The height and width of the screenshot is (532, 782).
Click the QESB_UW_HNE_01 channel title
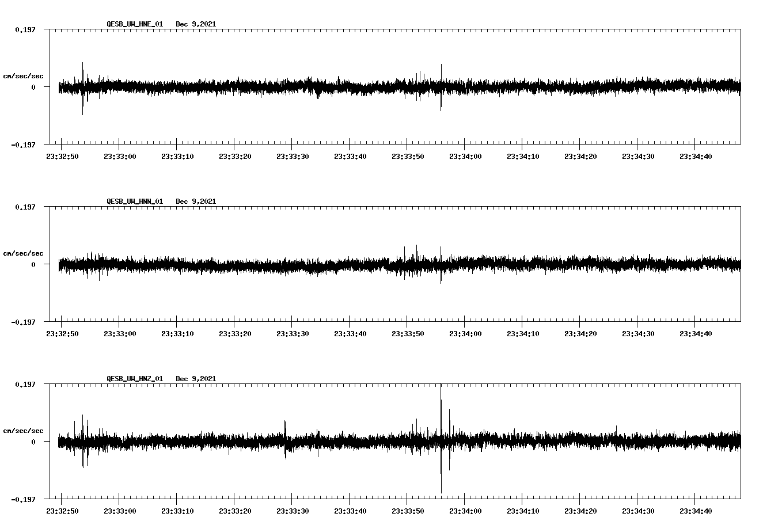pos(135,24)
